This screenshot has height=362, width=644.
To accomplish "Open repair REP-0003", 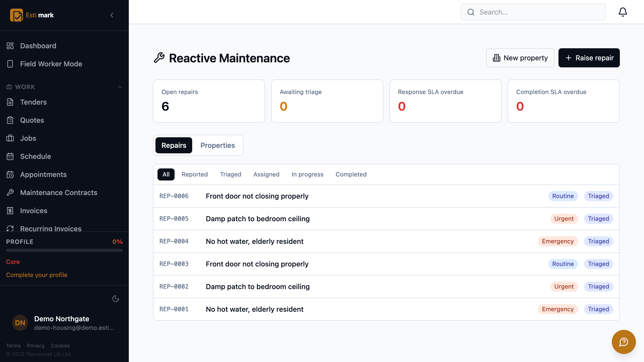I will click(386, 264).
